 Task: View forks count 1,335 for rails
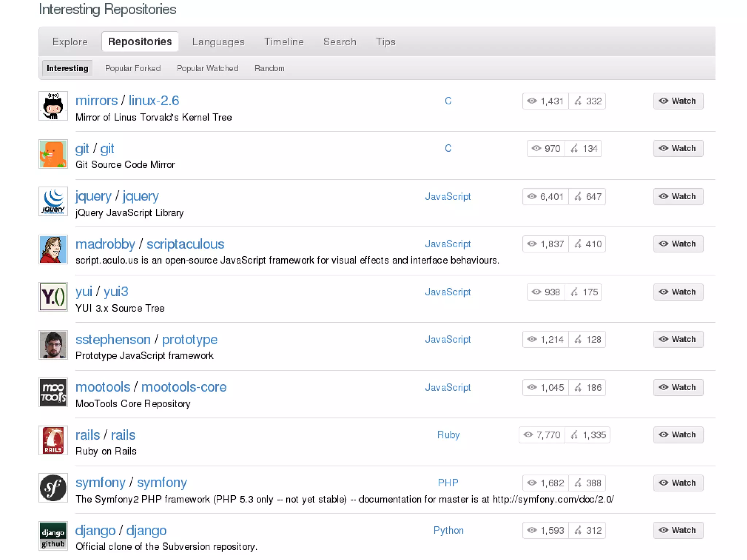[x=588, y=435]
